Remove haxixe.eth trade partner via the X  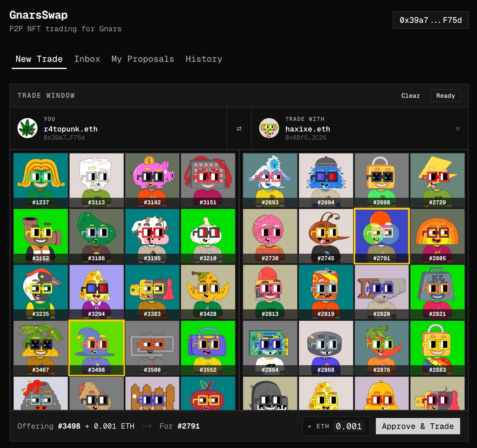pyautogui.click(x=458, y=128)
